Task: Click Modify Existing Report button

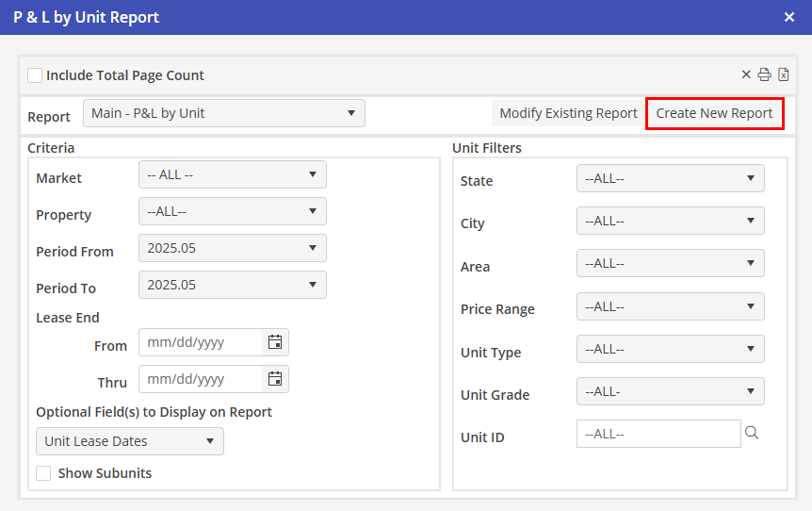Action: click(568, 113)
